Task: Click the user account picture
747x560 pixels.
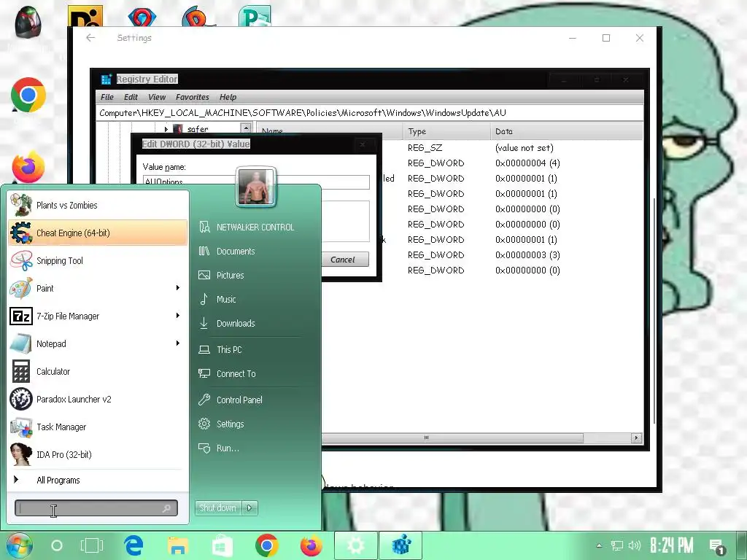Action: point(256,187)
